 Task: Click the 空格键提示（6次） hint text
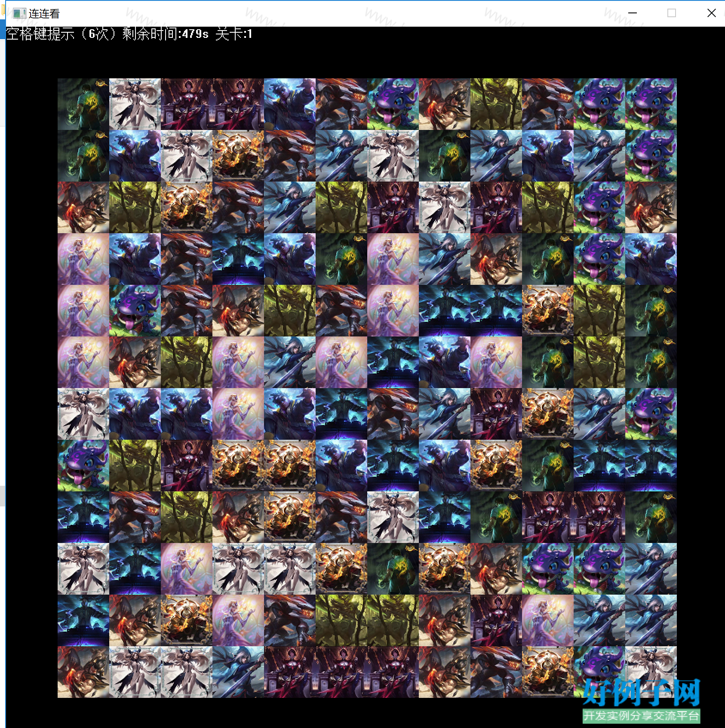click(x=61, y=34)
